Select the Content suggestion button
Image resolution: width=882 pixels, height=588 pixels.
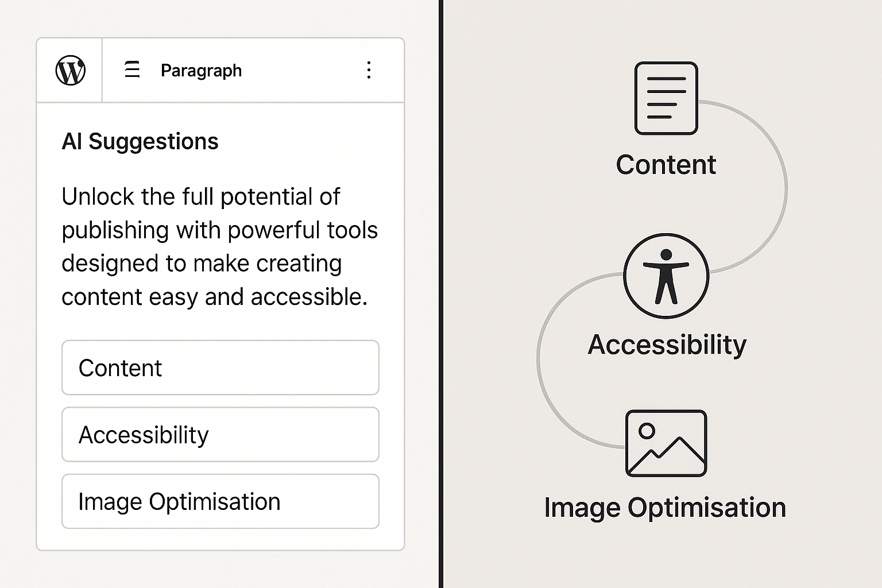click(220, 367)
